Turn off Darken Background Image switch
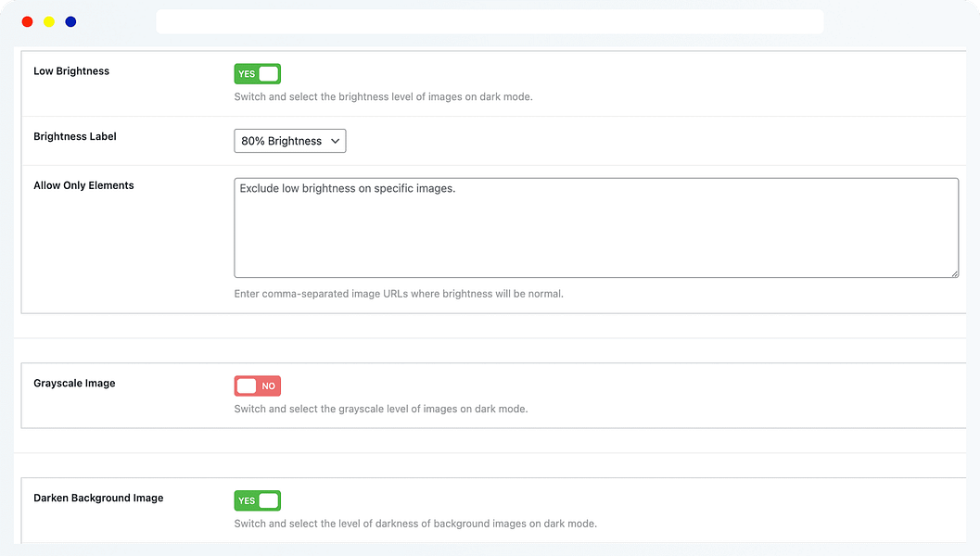Image resolution: width=980 pixels, height=556 pixels. [x=257, y=500]
